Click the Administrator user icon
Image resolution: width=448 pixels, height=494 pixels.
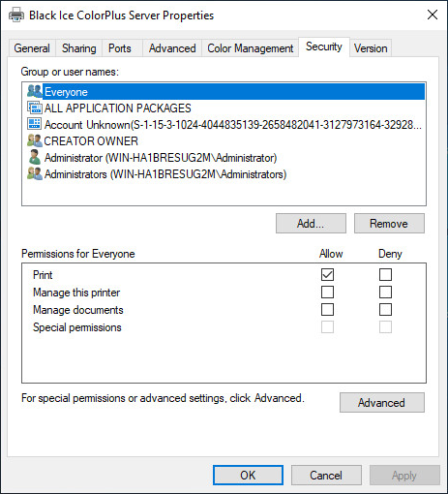tap(35, 157)
